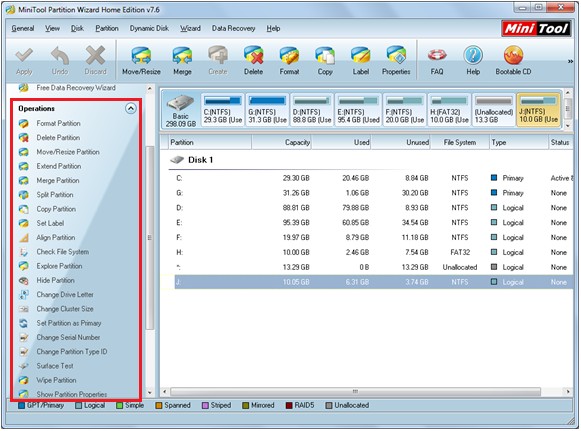This screenshot has height=431, width=581.
Task: Click the Label toolbar icon
Action: coord(361,56)
